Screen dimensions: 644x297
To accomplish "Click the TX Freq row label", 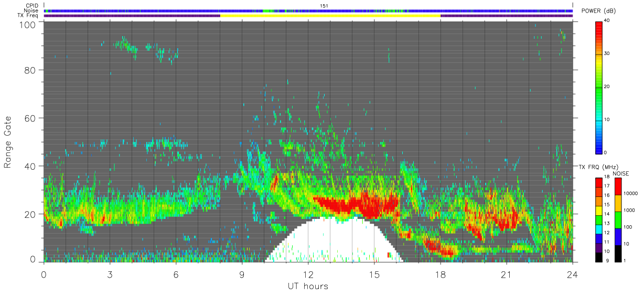I will pyautogui.click(x=28, y=16).
